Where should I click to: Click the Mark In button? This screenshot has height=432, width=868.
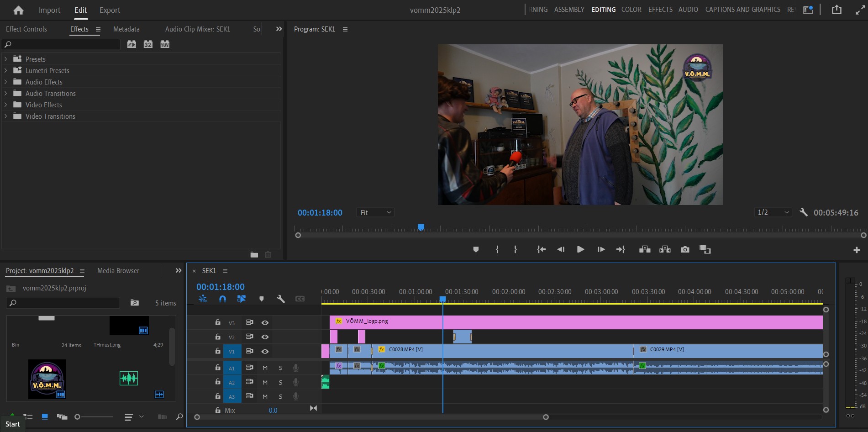coord(497,249)
